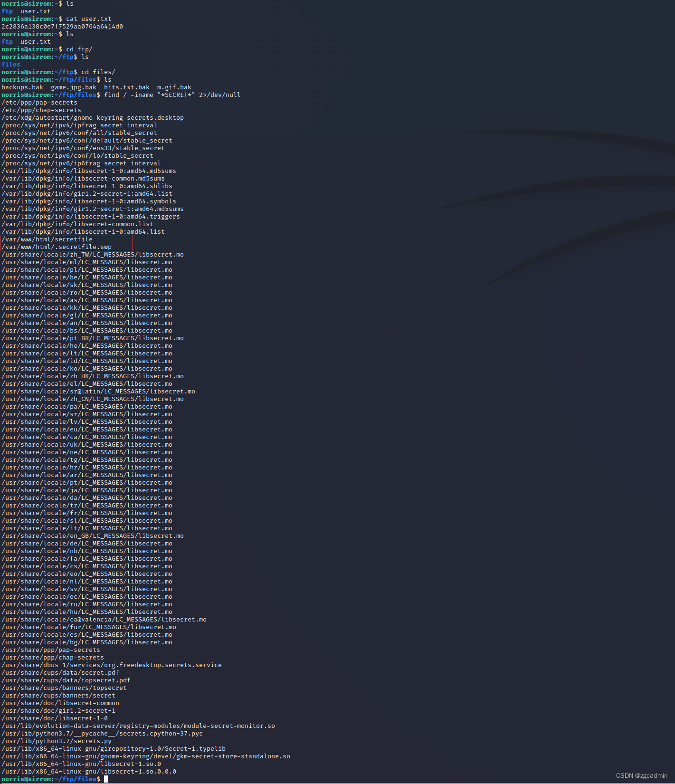The height and width of the screenshot is (784, 675).
Task: Click the /usr/share/ppp/chap-secrets line
Action: 53,658
